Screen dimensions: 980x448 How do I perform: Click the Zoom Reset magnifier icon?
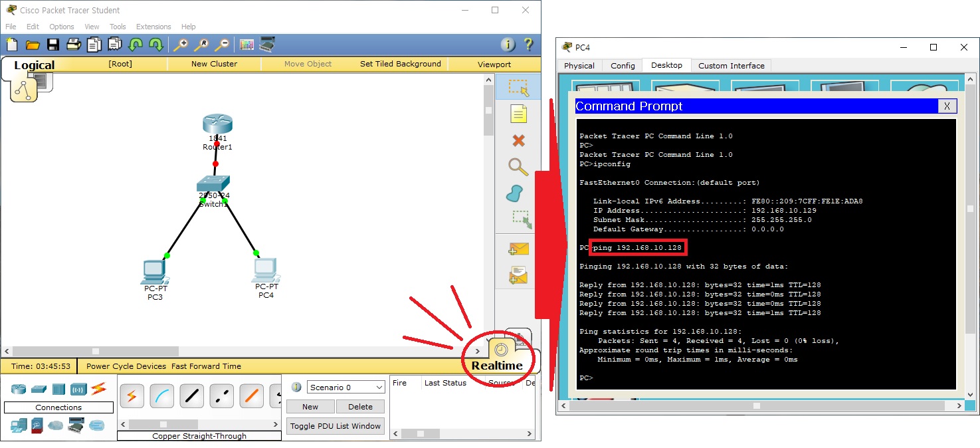pyautogui.click(x=201, y=45)
